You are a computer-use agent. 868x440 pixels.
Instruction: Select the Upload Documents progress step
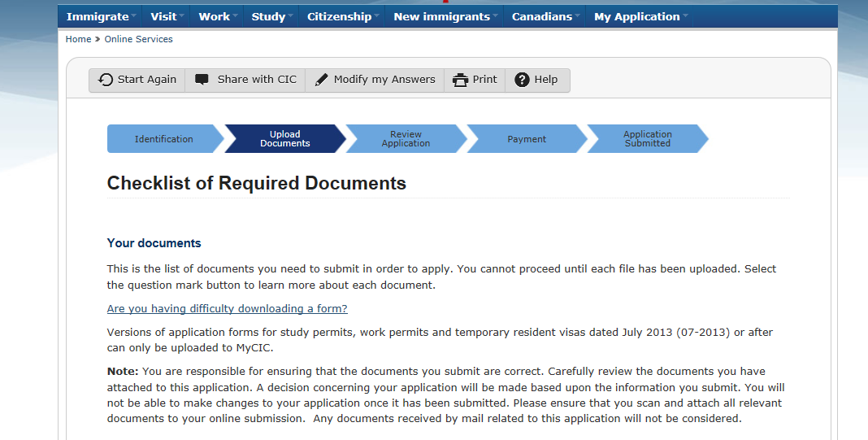point(285,139)
